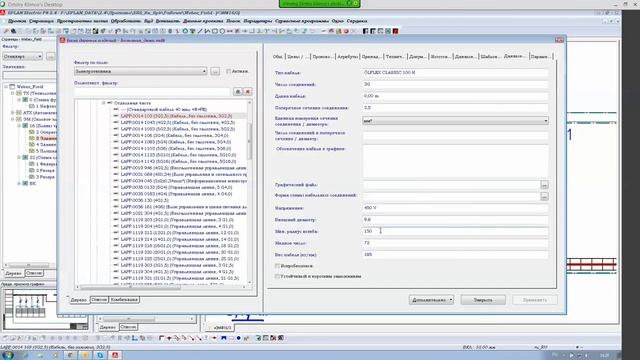This screenshot has width=640, height=360.
Task: Click the Тип кабеля field with ÖLFLEX CLASSIC
Action: click(x=455, y=73)
